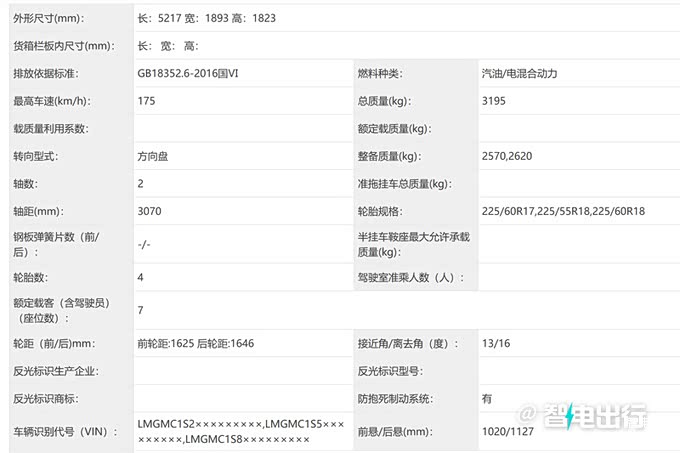Click the total mass value 3195
This screenshot has height=453, width=680.
click(496, 101)
